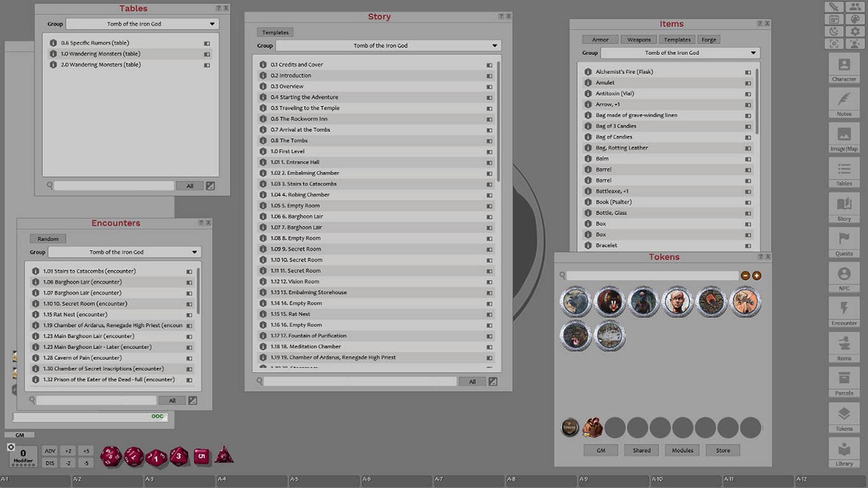Viewport: 868px width, 488px height.
Task: Roll the red d6 die
Action: click(201, 457)
